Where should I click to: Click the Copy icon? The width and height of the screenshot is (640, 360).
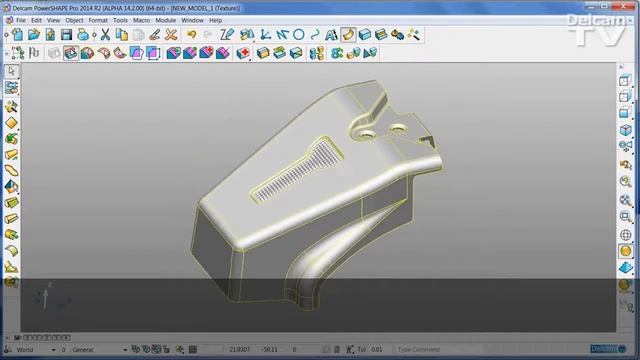click(x=122, y=35)
